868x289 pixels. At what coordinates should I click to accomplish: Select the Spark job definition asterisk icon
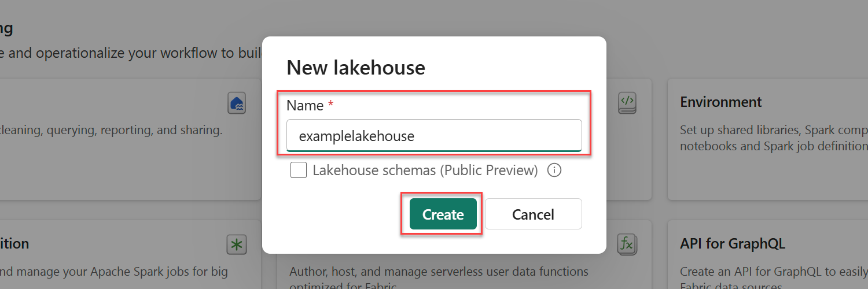pyautogui.click(x=237, y=244)
